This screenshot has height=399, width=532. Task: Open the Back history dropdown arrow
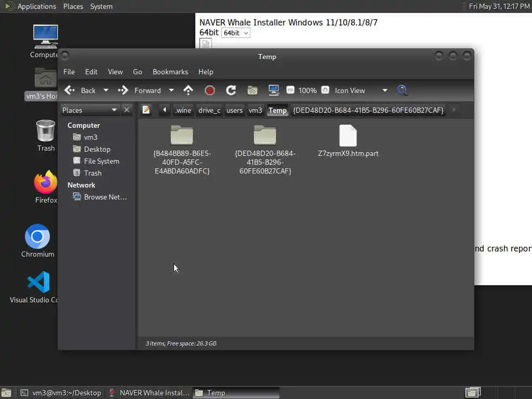click(106, 90)
